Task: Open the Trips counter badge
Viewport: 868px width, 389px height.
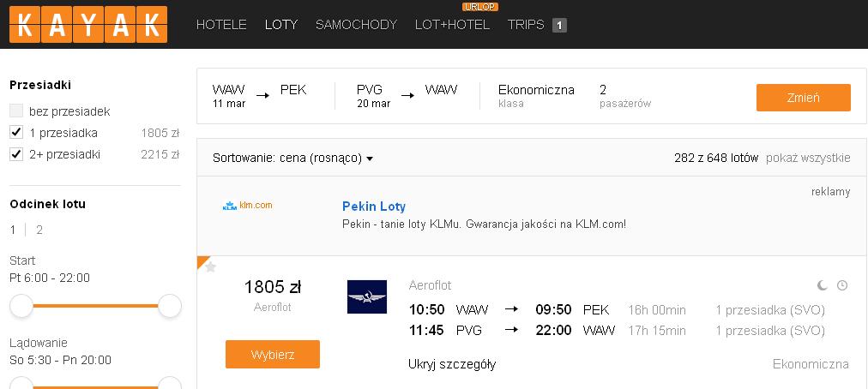Action: [560, 25]
